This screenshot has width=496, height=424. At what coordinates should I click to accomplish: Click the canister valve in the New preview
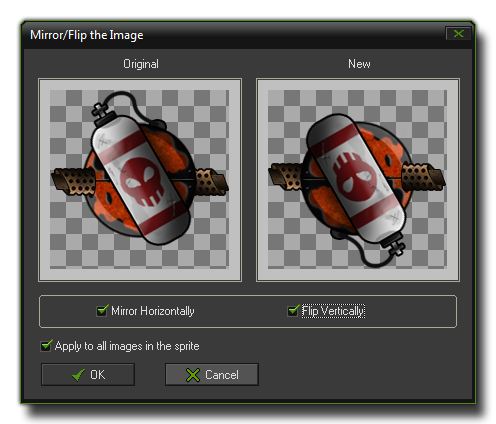(395, 247)
